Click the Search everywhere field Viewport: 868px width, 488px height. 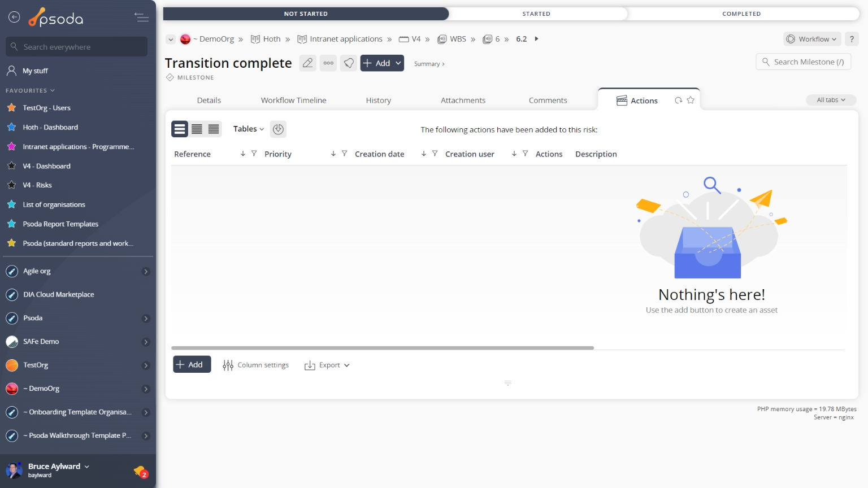point(77,47)
